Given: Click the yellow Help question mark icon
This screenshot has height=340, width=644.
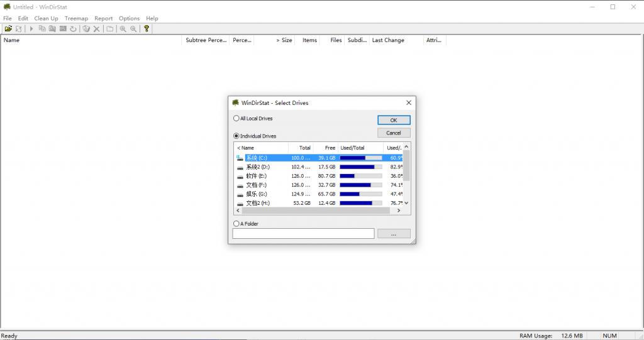Looking at the screenshot, I should point(146,29).
